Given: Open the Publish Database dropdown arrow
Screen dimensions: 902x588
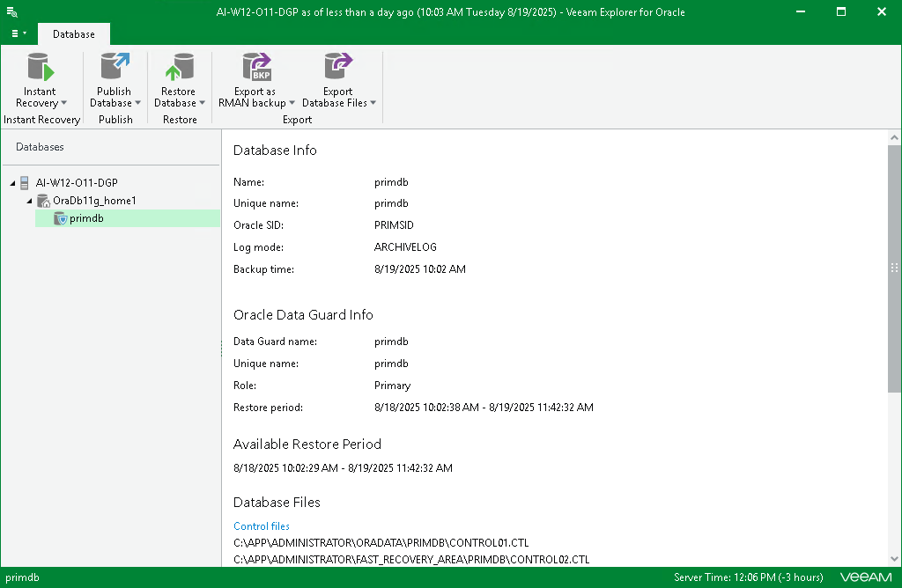Looking at the screenshot, I should (x=137, y=103).
